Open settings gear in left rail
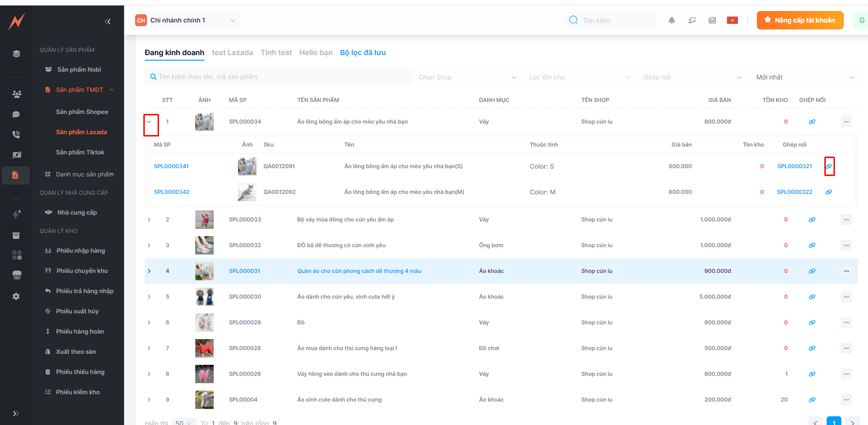868x425 pixels. pos(16,296)
